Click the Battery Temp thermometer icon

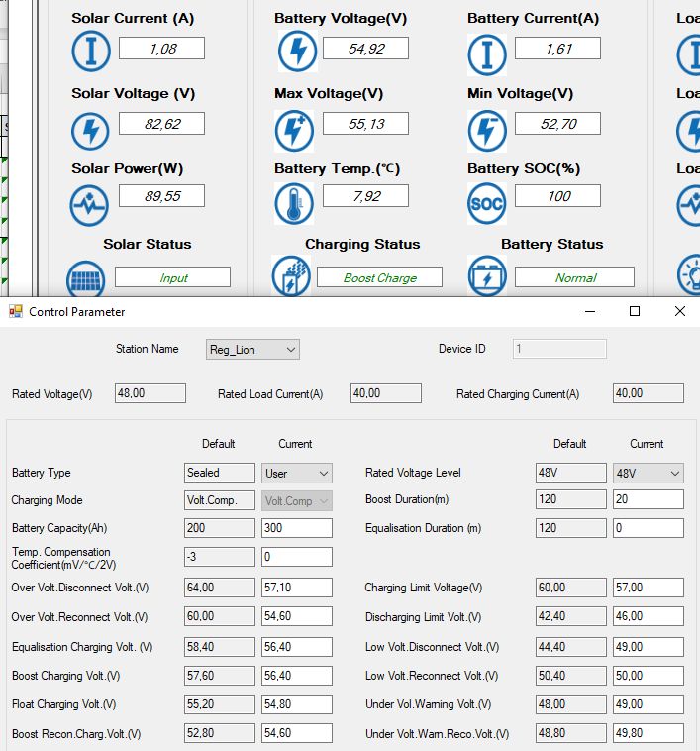point(293,204)
